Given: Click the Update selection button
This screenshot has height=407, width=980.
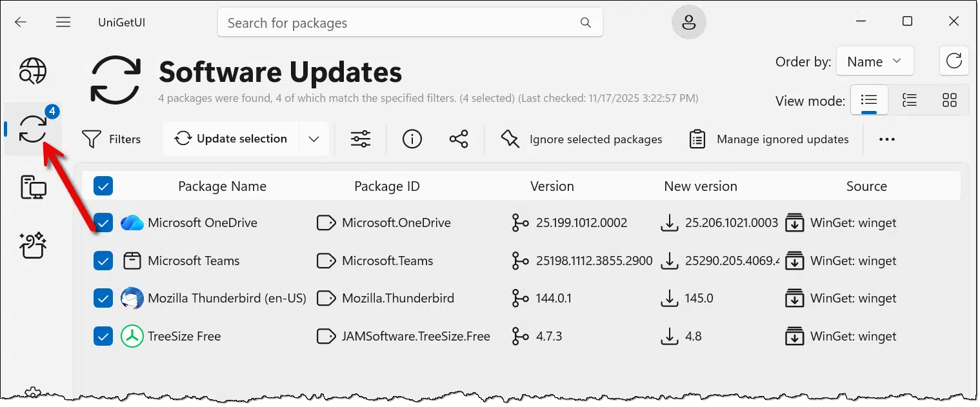Looking at the screenshot, I should [232, 139].
